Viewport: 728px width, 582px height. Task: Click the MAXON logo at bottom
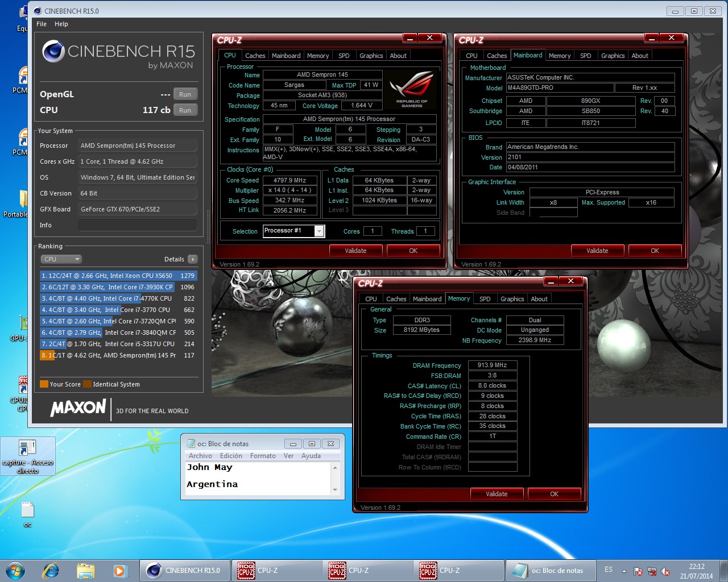78,407
